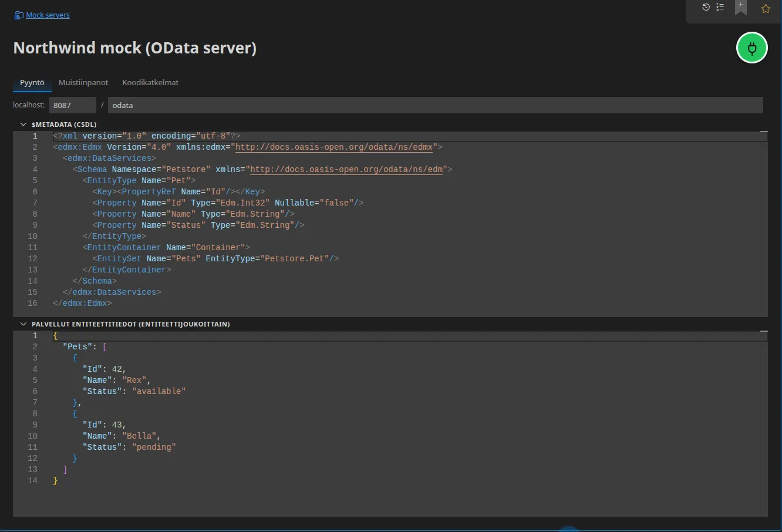Click the Namespace="Petstore" attribute
Image resolution: width=782 pixels, height=532 pixels.
(x=161, y=169)
